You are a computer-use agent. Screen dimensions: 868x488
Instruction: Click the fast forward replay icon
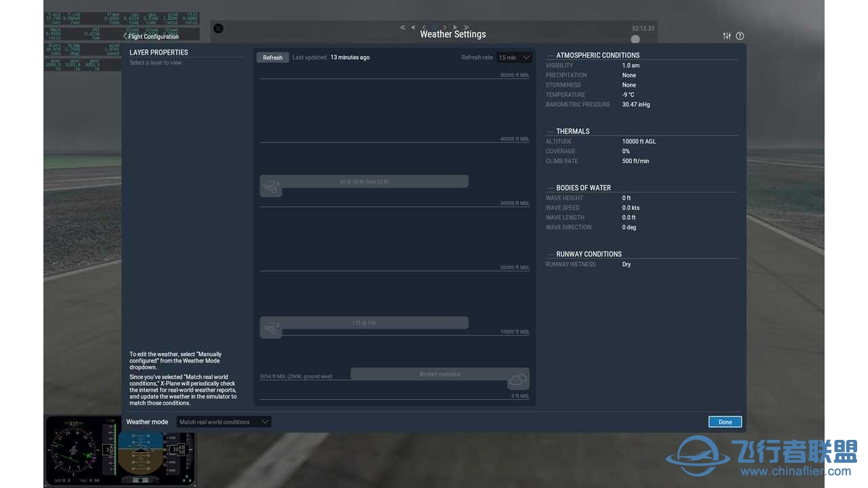[x=466, y=28]
